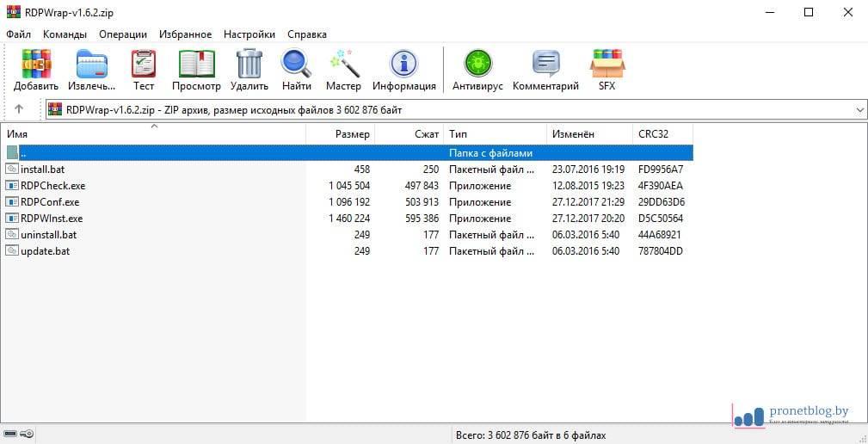The image size is (868, 444).
Task: Sort by the Тип column header
Action: pos(496,134)
